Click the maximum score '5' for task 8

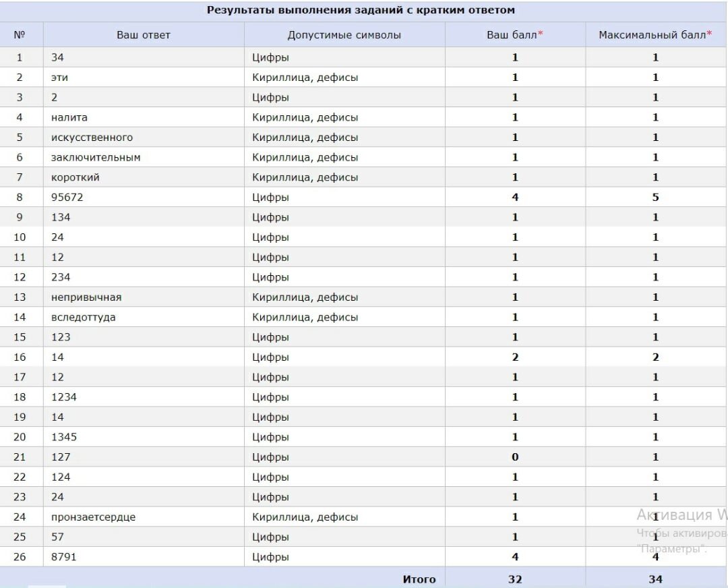(656, 198)
